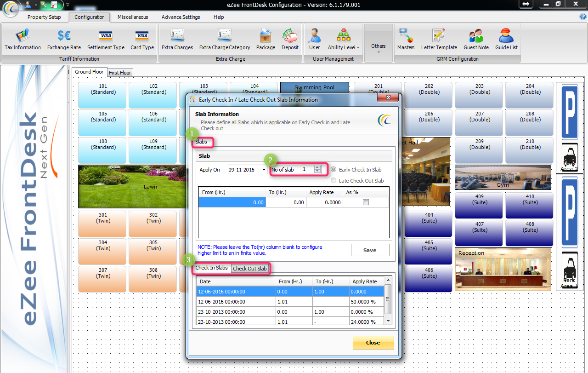The width and height of the screenshot is (588, 373).
Task: Select room 105 (Standard)
Action: coord(103,123)
